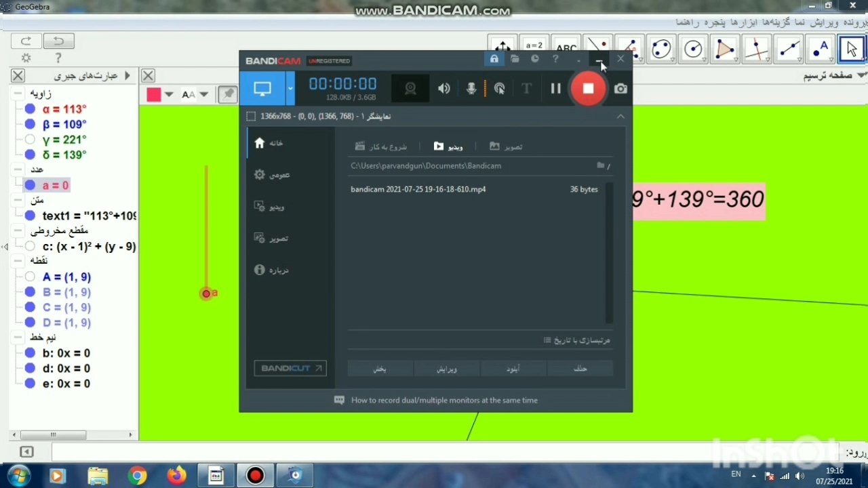Click the red color swatch

(154, 95)
